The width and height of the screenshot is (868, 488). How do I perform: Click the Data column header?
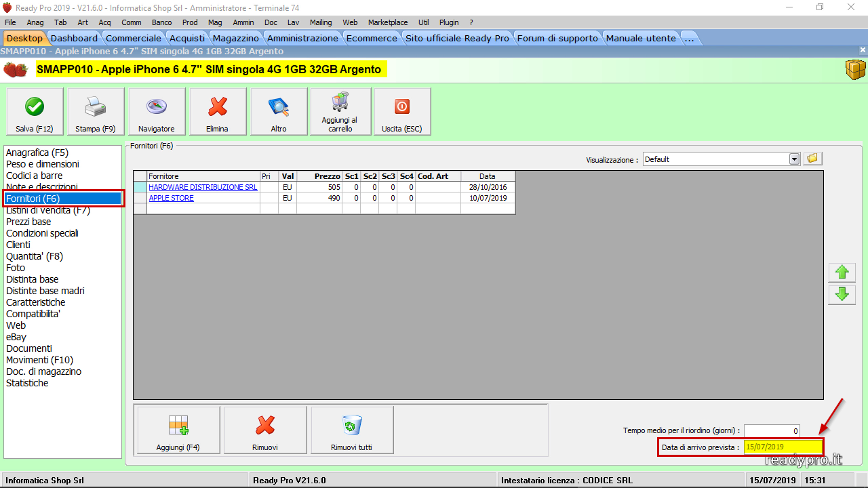488,176
